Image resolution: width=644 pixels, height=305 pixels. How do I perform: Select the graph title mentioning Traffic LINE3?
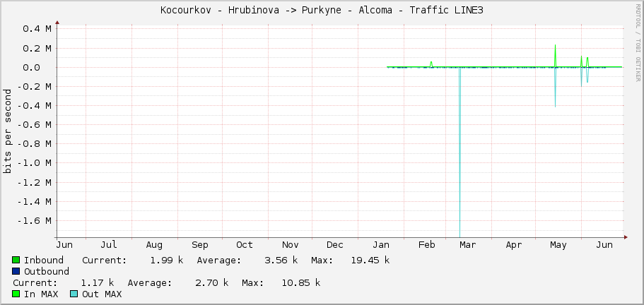322,10
